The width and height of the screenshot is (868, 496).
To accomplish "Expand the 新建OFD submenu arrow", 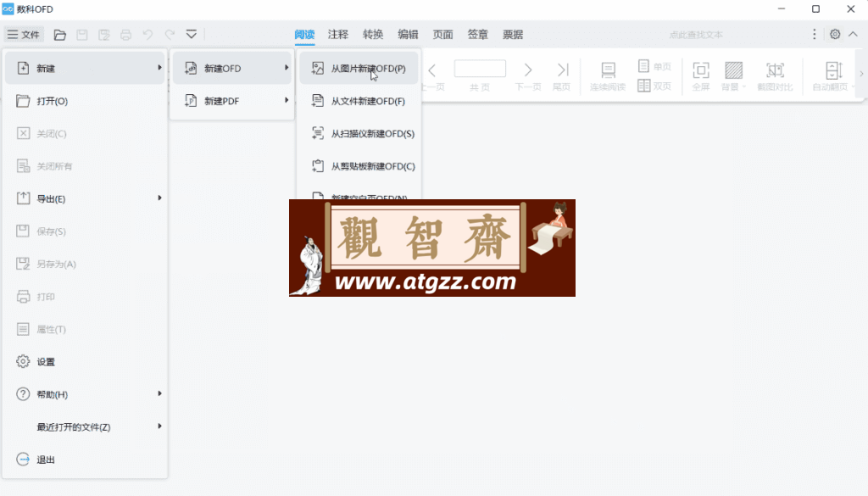I will click(x=287, y=68).
